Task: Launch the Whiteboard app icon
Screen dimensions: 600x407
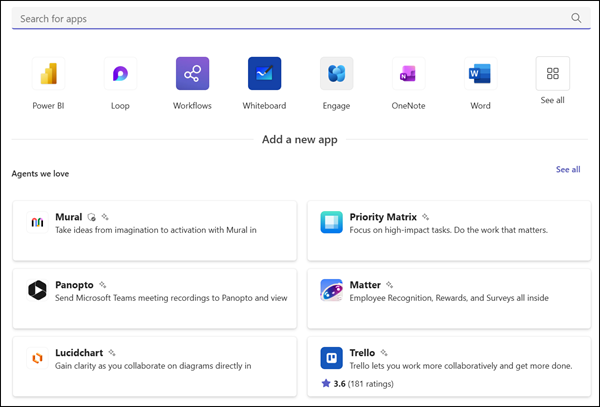Action: point(264,73)
